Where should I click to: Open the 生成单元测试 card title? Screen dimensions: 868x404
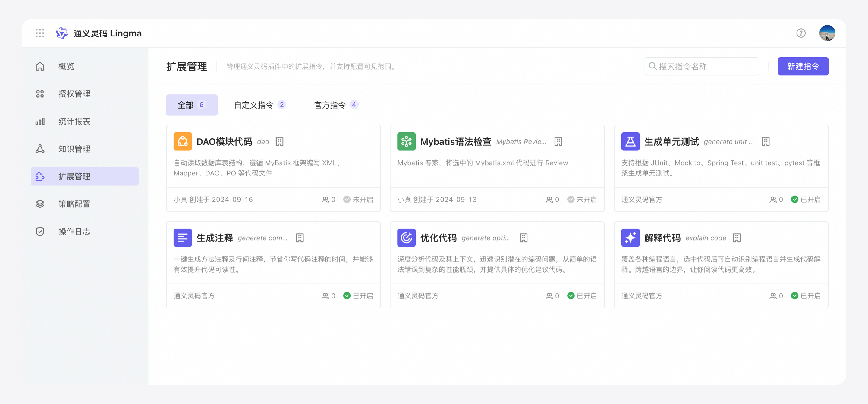[x=671, y=141]
